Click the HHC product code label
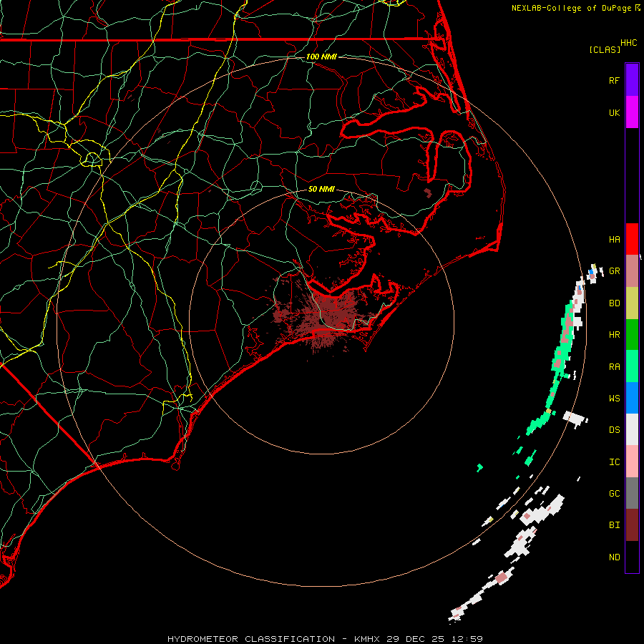644x644 pixels. click(x=628, y=43)
